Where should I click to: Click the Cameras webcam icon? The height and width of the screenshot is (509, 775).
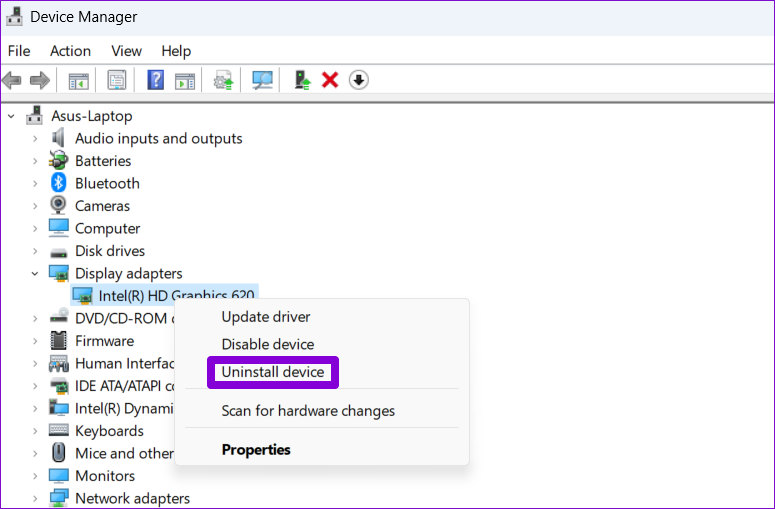pos(58,205)
